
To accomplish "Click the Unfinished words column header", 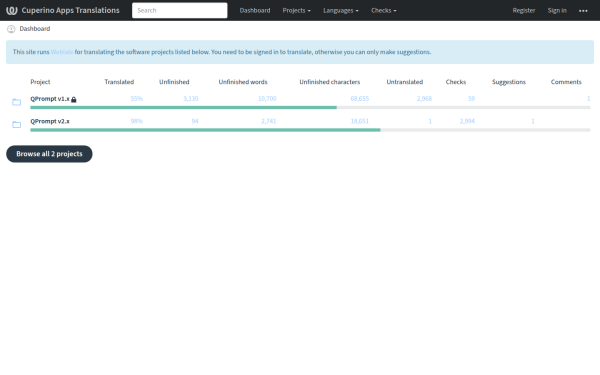I will 243,82.
